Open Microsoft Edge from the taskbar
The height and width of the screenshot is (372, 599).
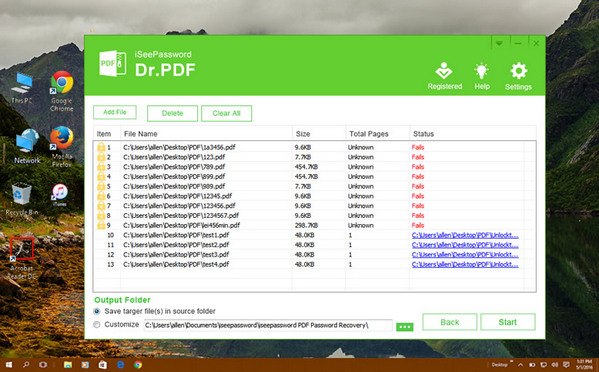pyautogui.click(x=120, y=365)
